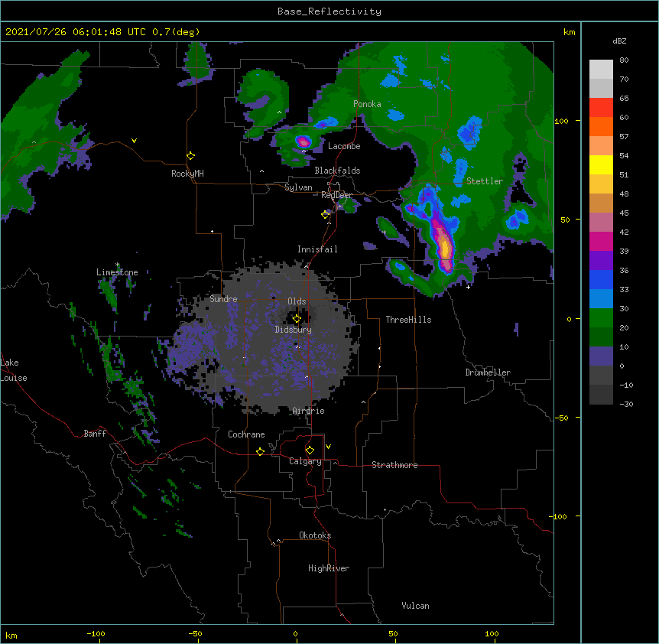Click the dBZ legend heading
This screenshot has width=659, height=644.
coord(619,41)
